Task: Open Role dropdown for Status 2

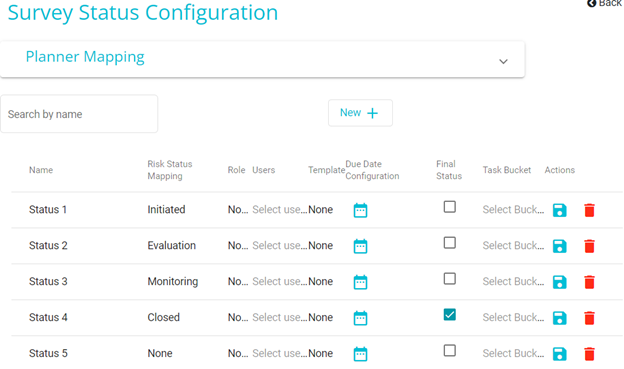Action: [238, 245]
